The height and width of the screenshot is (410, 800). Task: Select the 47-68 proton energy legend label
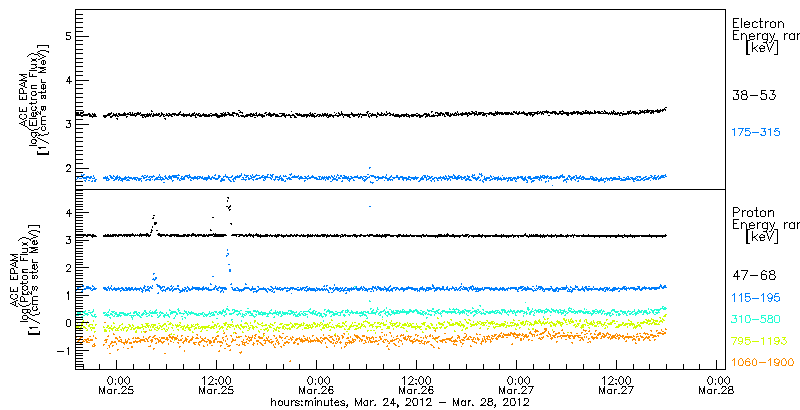coord(754,276)
